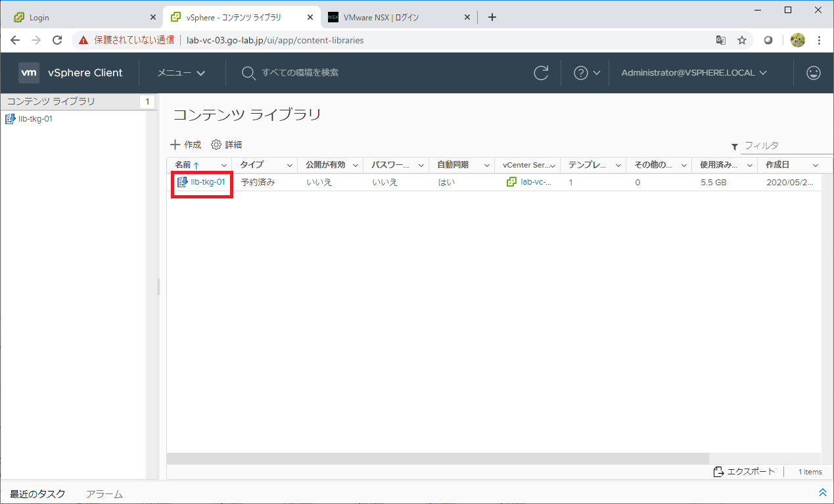Image resolution: width=834 pixels, height=504 pixels.
Task: Click the smiley feedback icon
Action: (x=814, y=73)
